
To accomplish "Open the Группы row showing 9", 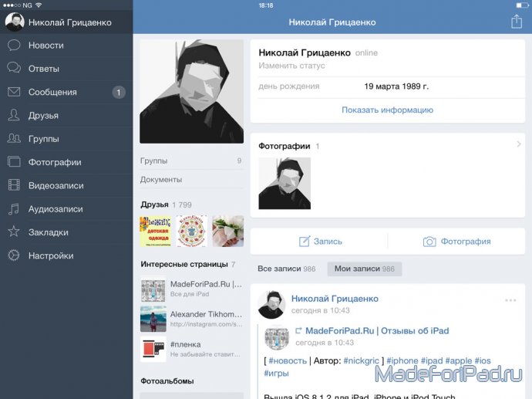I will 191,161.
